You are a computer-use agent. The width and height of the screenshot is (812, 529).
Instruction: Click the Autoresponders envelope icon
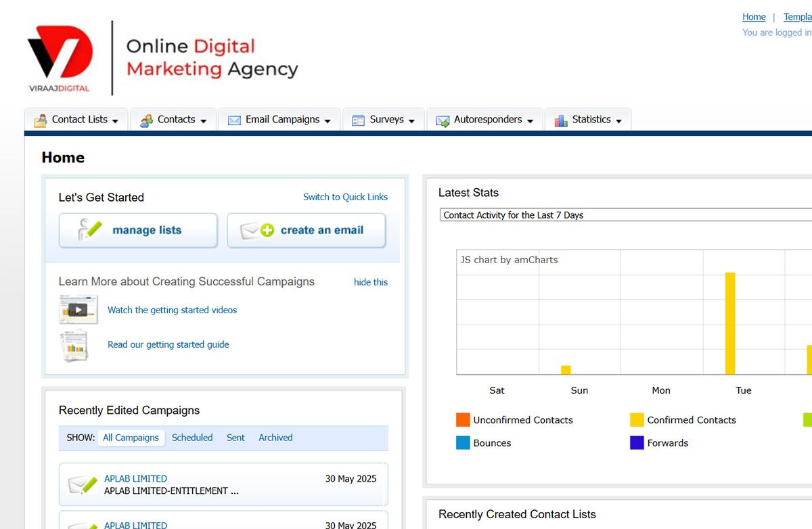click(443, 120)
